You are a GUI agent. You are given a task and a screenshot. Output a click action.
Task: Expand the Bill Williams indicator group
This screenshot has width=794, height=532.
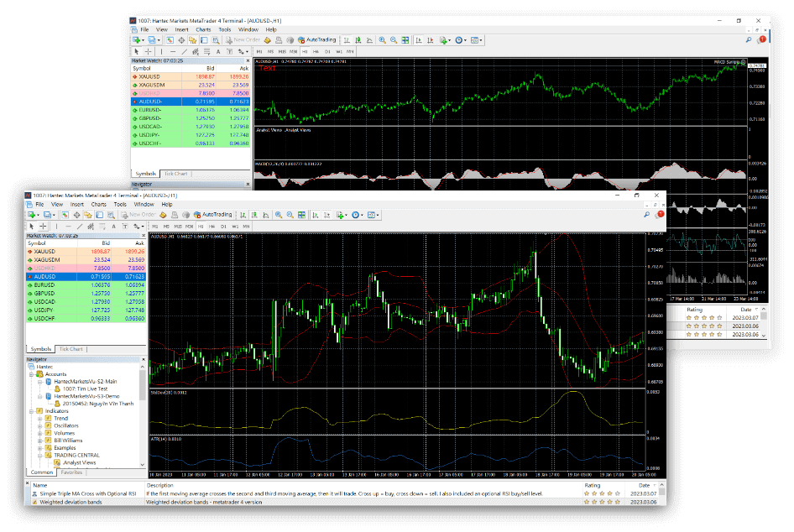pyautogui.click(x=40, y=441)
